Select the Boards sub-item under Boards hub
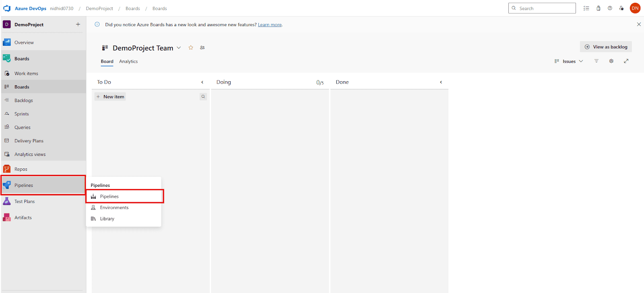 pyautogui.click(x=43, y=87)
